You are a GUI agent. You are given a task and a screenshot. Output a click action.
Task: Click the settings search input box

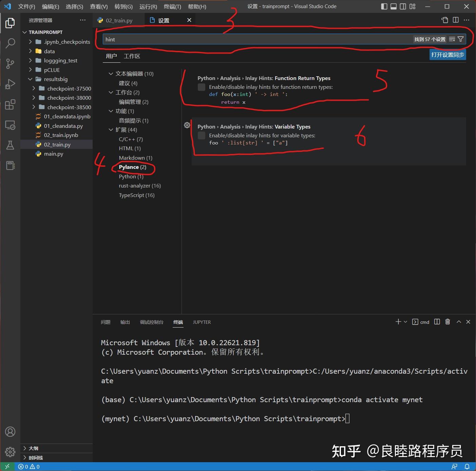click(x=237, y=39)
